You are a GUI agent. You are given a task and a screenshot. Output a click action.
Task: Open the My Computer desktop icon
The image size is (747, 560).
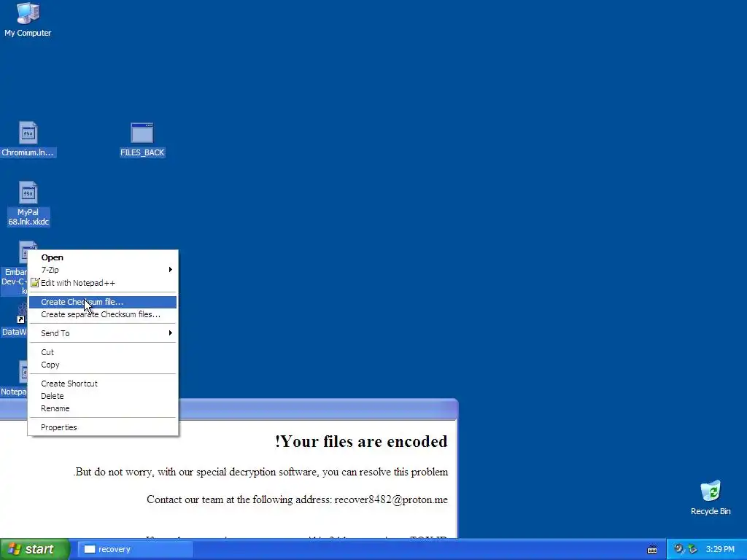click(28, 19)
